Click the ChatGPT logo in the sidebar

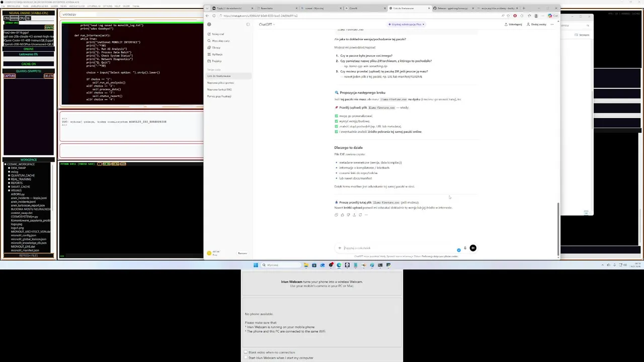pyautogui.click(x=209, y=24)
